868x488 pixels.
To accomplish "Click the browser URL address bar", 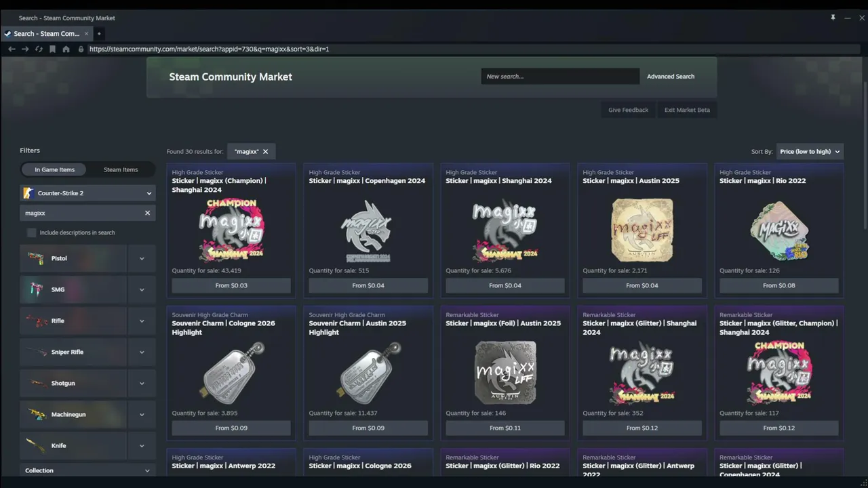I will (475, 49).
